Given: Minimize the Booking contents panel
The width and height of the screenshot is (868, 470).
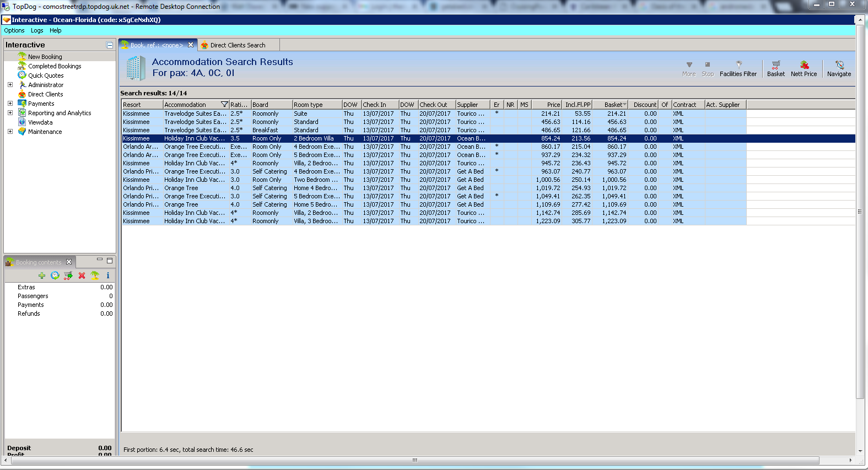Looking at the screenshot, I should click(100, 260).
